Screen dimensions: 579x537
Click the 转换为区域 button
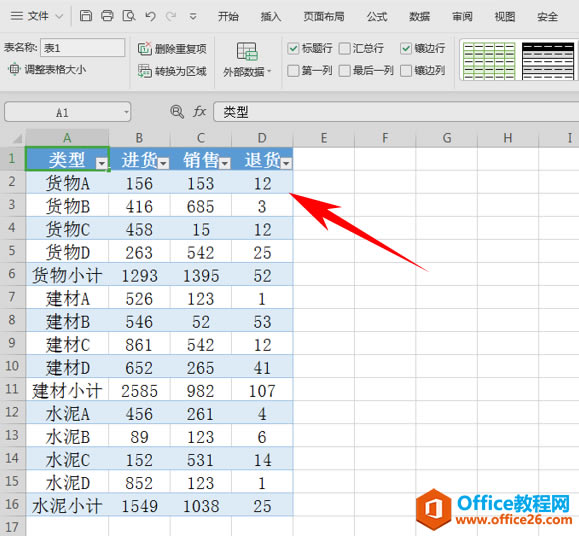(172, 71)
